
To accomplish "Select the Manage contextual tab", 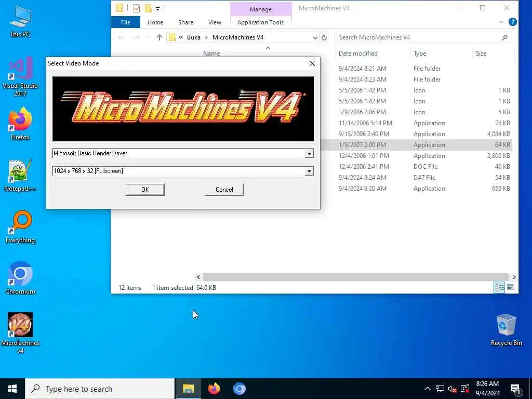I will coord(261,9).
